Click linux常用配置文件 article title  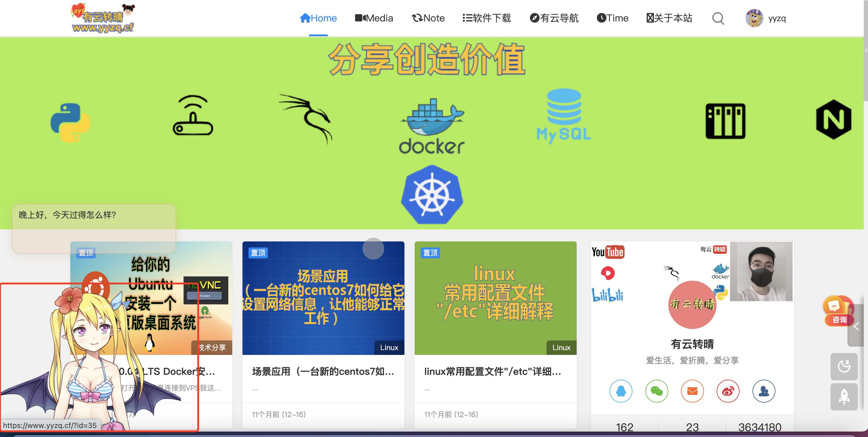[492, 371]
